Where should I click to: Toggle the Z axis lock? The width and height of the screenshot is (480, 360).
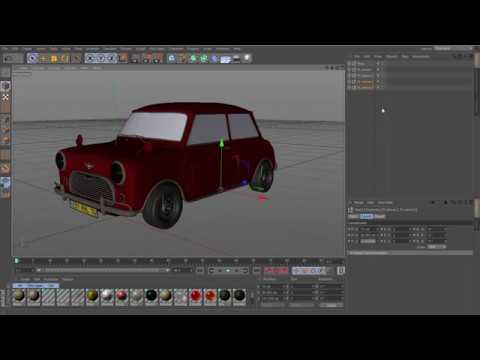click(112, 59)
